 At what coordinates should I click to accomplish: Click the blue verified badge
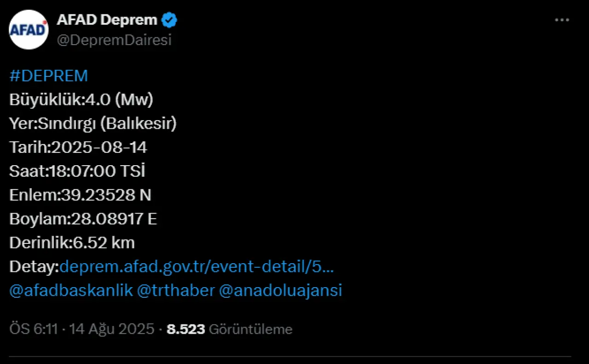[170, 20]
